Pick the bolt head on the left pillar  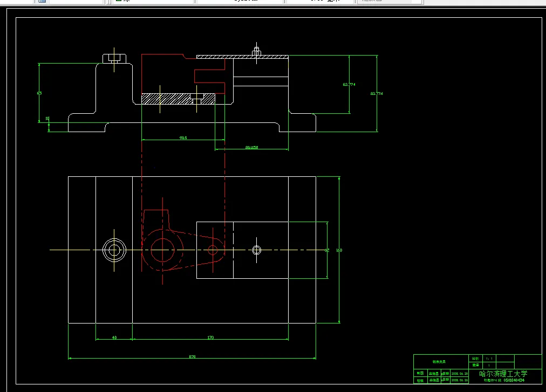114,58
